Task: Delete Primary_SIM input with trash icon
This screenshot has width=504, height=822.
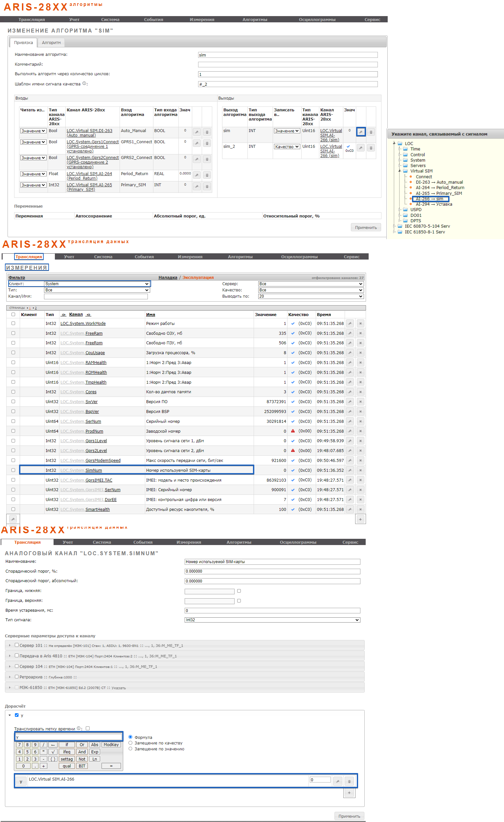Action: point(207,186)
